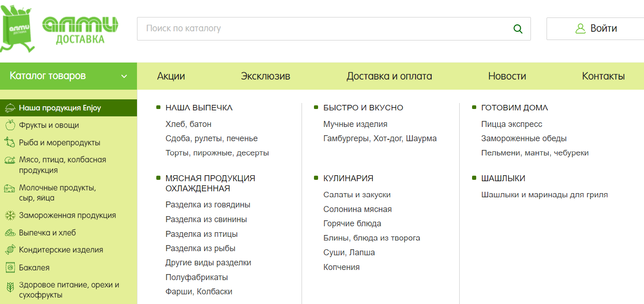Open the Наша выпечка section heading

[199, 108]
